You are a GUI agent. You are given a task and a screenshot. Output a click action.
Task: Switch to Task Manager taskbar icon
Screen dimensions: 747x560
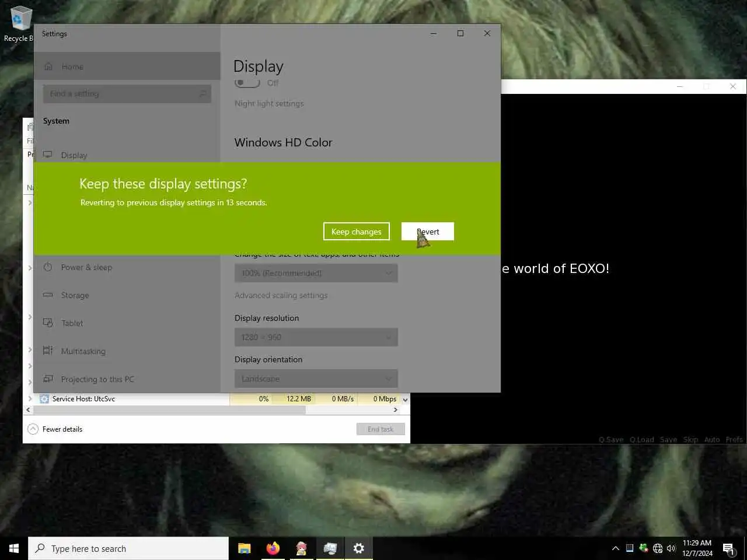pyautogui.click(x=330, y=548)
